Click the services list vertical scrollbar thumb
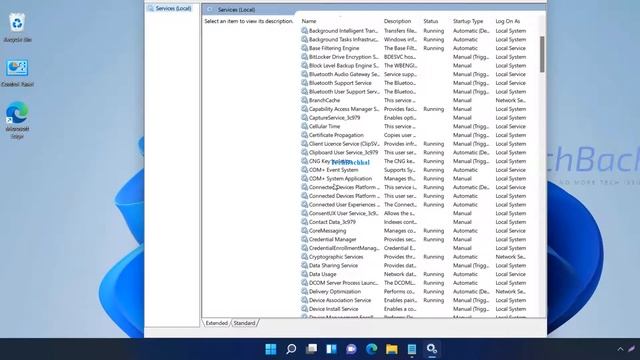Screen dimensions: 640x360 [542, 54]
